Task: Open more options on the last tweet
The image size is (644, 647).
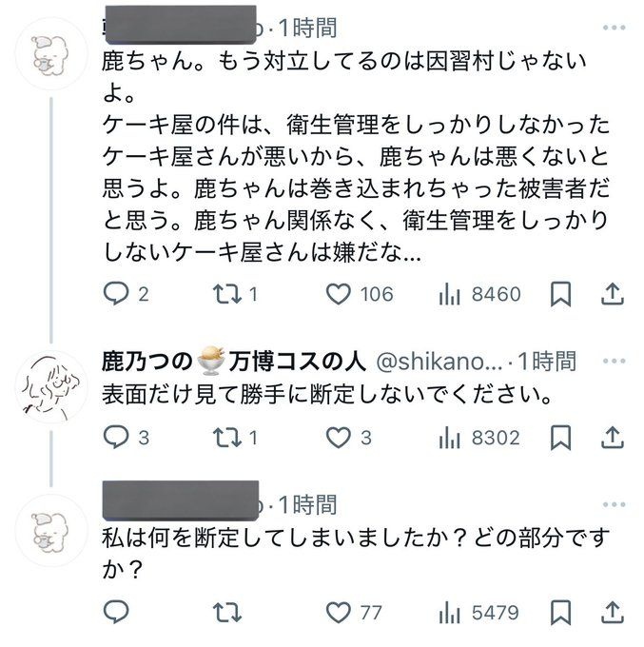Action: (614, 503)
